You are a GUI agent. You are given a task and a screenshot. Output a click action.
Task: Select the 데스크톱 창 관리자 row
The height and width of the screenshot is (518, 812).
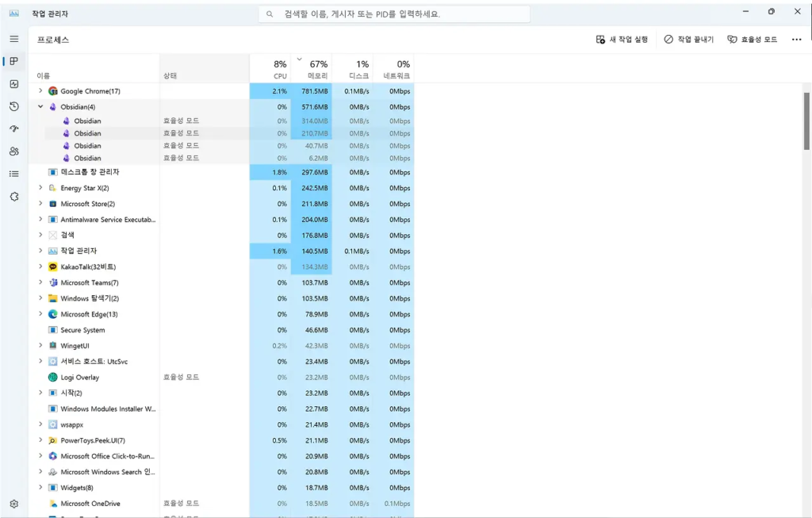point(222,172)
